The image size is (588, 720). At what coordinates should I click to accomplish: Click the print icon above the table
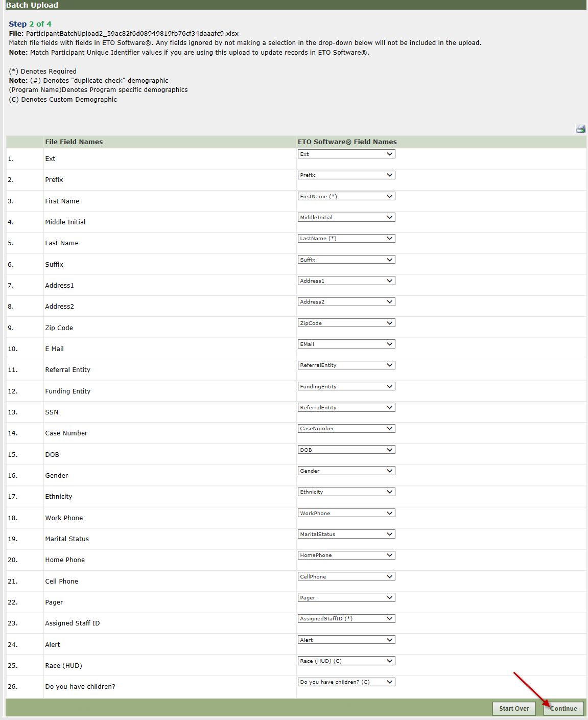(580, 129)
